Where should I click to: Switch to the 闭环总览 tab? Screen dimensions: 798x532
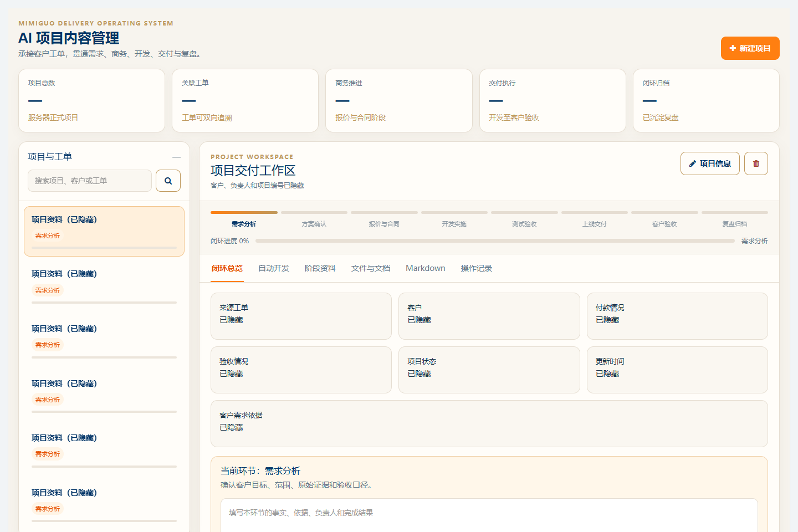(227, 268)
